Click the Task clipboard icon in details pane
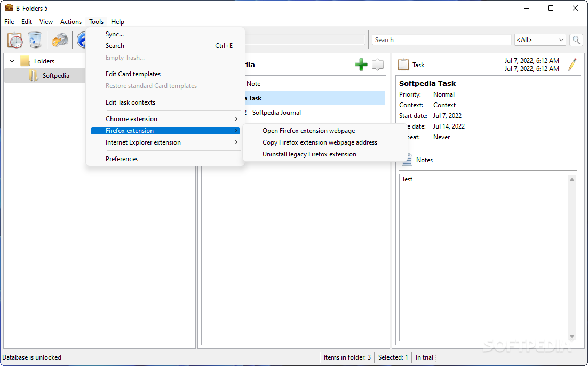Viewport: 588px width, 366px height. (403, 65)
